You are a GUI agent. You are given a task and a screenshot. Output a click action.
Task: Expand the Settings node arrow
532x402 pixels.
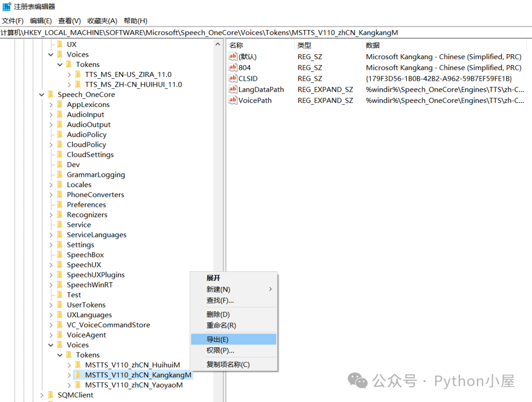pyautogui.click(x=51, y=244)
